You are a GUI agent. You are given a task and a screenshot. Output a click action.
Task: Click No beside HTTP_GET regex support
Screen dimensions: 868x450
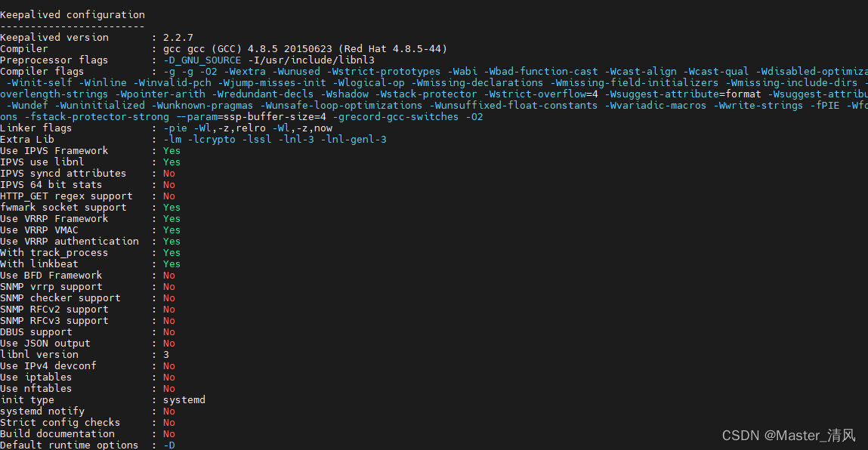pos(168,196)
